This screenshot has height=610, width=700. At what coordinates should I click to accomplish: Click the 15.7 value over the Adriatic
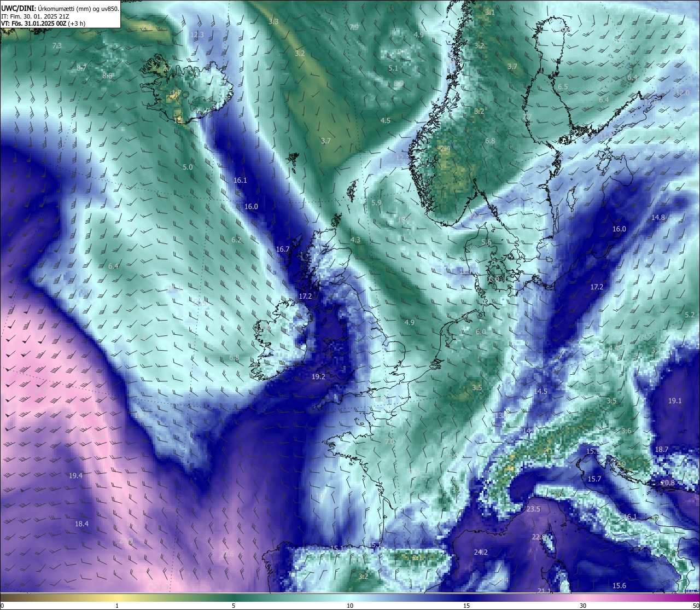(594, 479)
